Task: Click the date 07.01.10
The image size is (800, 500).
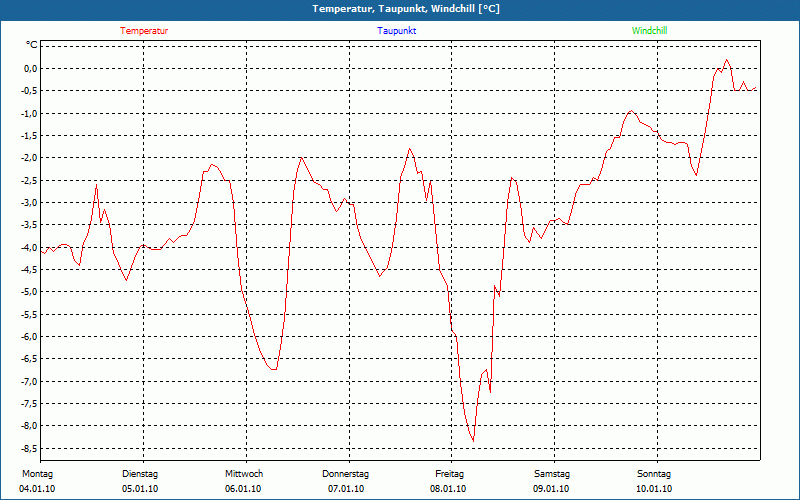Action: [346, 489]
